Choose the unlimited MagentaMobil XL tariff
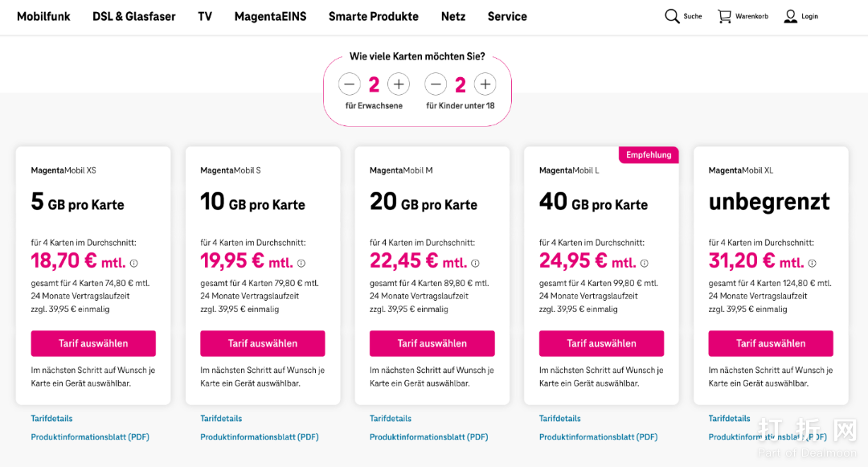Screen dimensions: 868x467 pos(771,343)
